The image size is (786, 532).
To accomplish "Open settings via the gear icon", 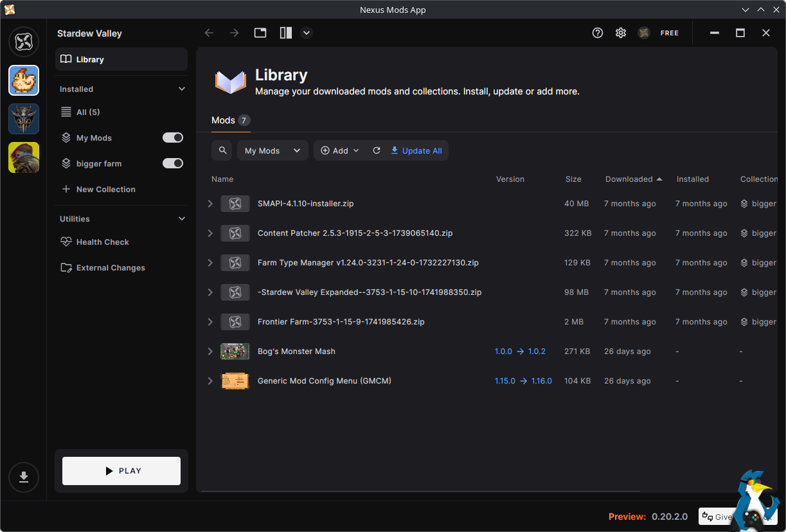I will click(621, 33).
